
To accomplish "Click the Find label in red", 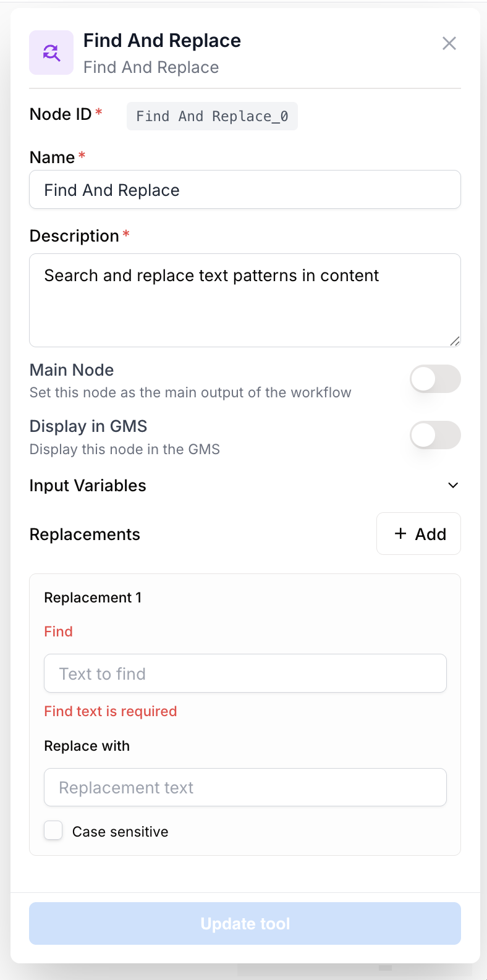I will click(x=58, y=632).
